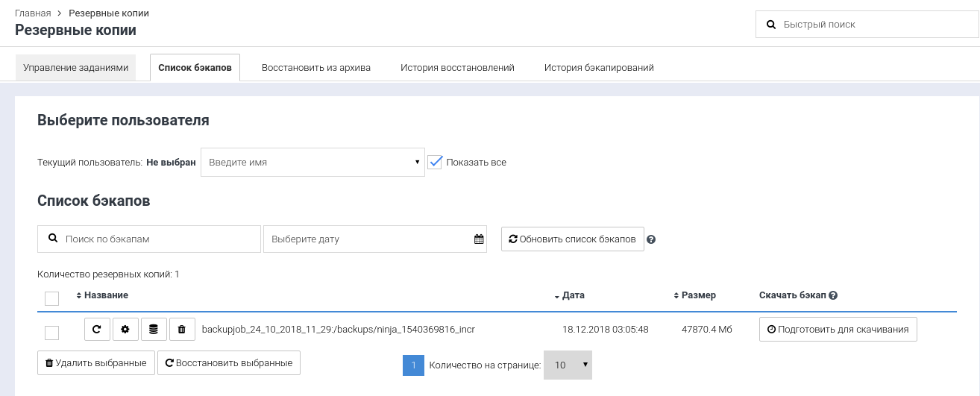Image resolution: width=980 pixels, height=396 pixels.
Task: Uncheck the Показать все checkbox
Action: click(x=436, y=162)
